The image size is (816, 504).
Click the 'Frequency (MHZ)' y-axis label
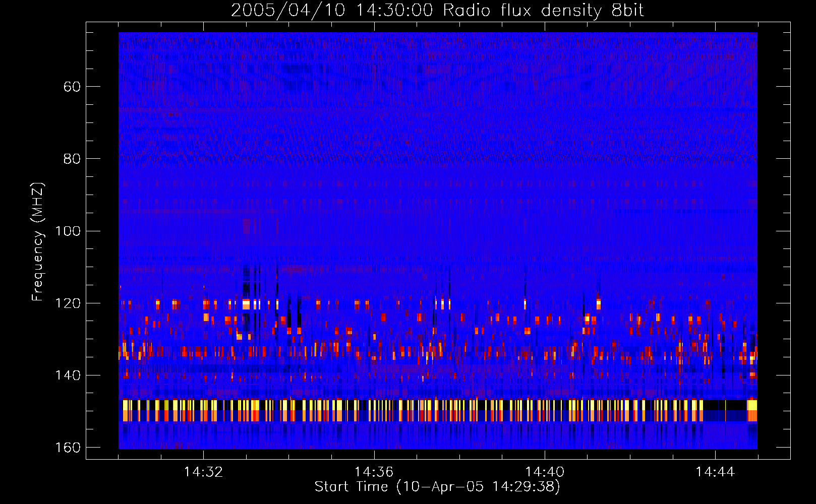click(38, 242)
